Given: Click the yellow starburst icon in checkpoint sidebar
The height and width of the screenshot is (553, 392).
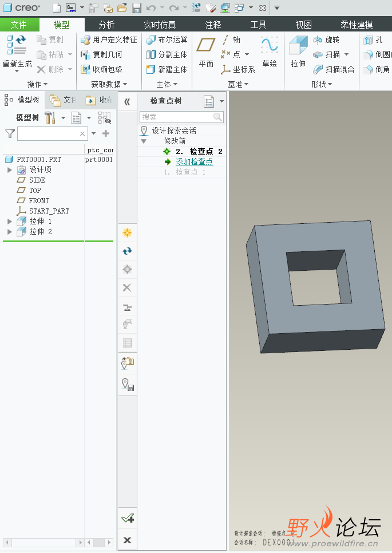Looking at the screenshot, I should point(127,232).
